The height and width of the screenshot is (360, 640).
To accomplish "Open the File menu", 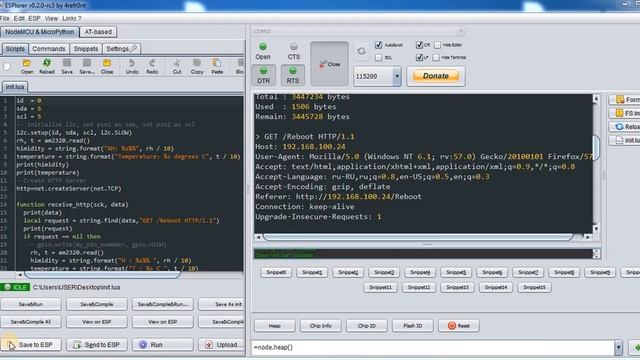I will pyautogui.click(x=4, y=18).
